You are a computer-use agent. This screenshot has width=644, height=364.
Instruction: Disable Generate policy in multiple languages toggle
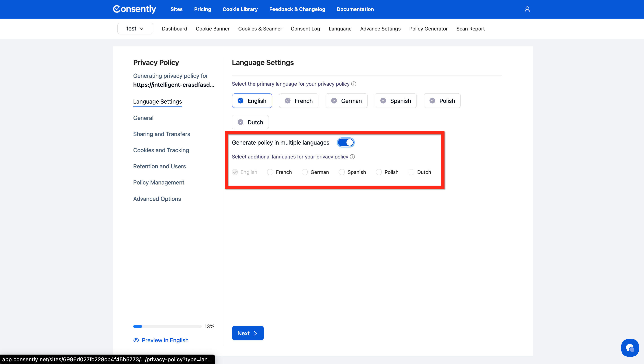(345, 143)
